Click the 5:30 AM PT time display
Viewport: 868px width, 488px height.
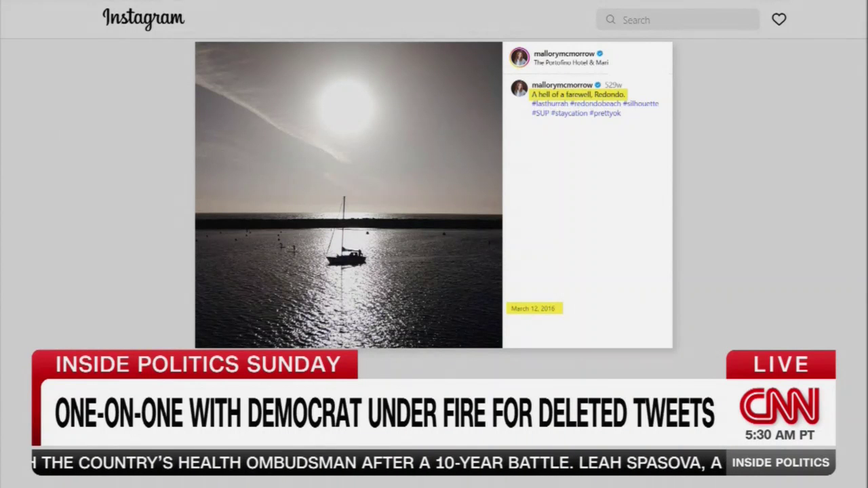click(780, 435)
